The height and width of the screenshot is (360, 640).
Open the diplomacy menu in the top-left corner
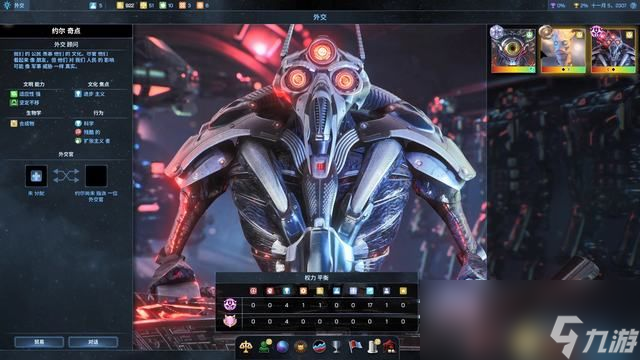coord(15,5)
